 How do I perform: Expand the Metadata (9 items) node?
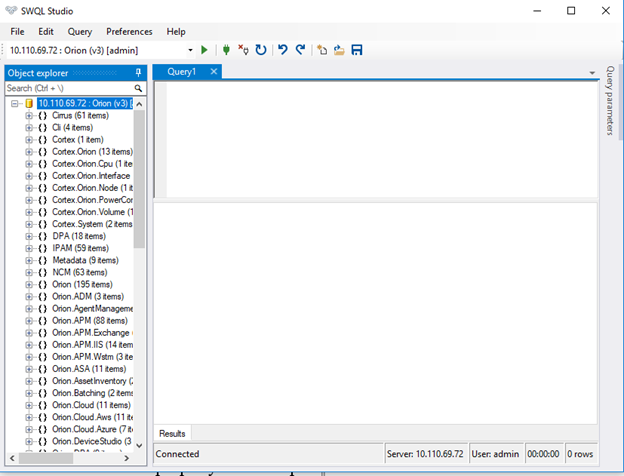29,261
